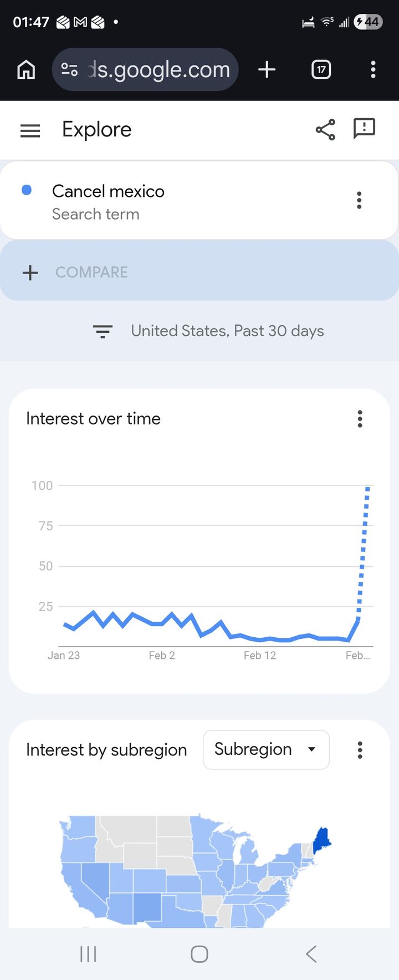Select the dark blue Maine region on map
Image resolution: width=399 pixels, height=980 pixels.
click(x=321, y=839)
